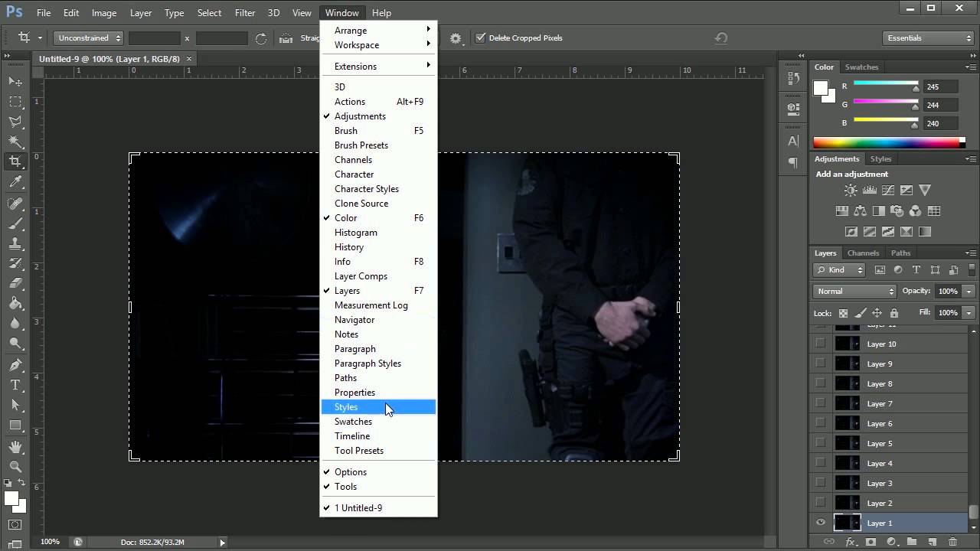The height and width of the screenshot is (551, 980).
Task: Switch to the Paths tab
Action: pos(901,253)
